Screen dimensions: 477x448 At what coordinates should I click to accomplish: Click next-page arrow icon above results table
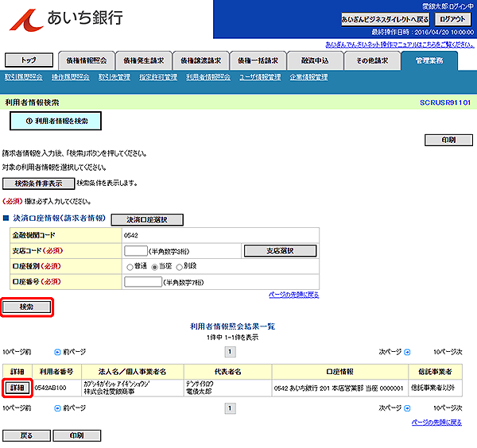(407, 352)
